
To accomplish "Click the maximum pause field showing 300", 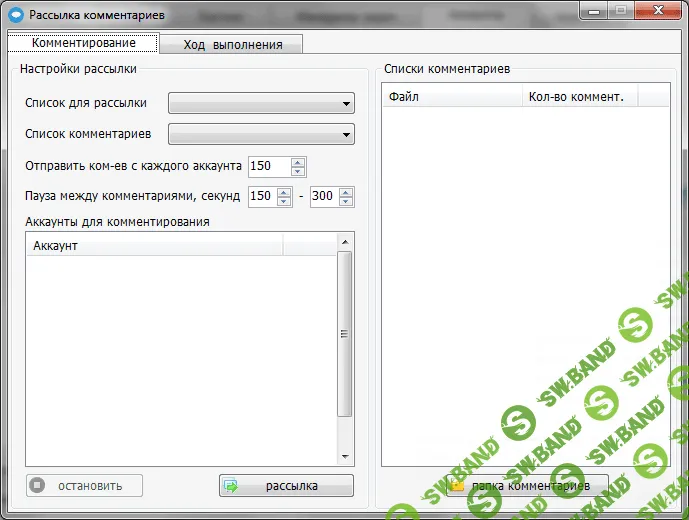I will pos(324,196).
